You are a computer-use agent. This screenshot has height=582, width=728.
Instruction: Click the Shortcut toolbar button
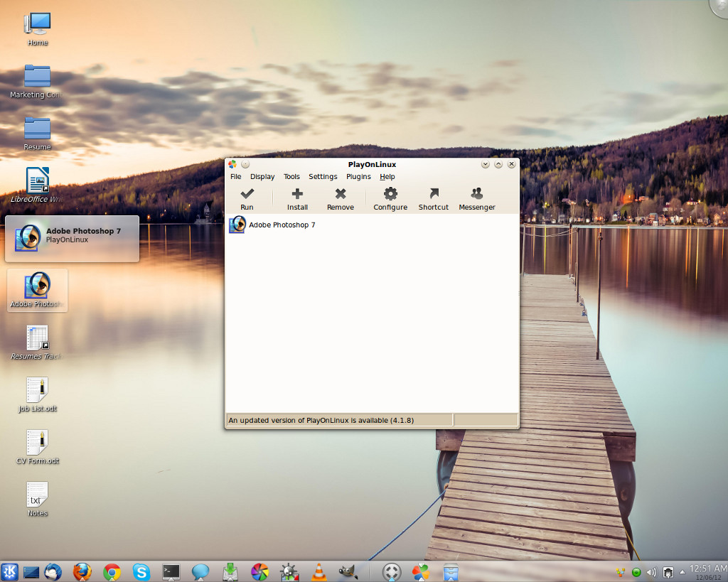(434, 199)
